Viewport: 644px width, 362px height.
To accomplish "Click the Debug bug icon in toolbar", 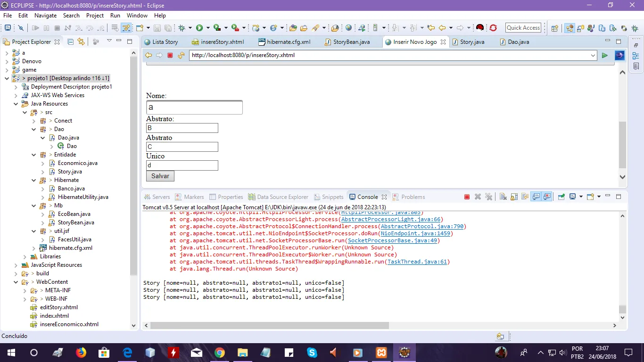I will [x=182, y=28].
